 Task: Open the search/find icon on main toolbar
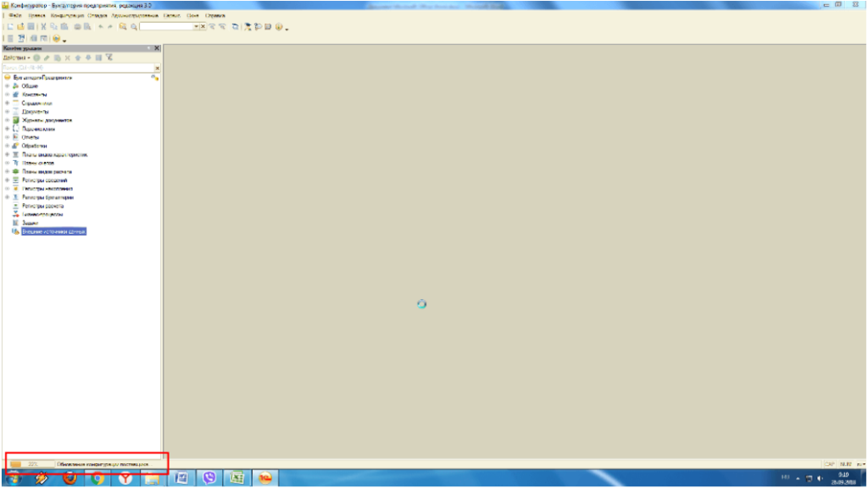[x=133, y=26]
